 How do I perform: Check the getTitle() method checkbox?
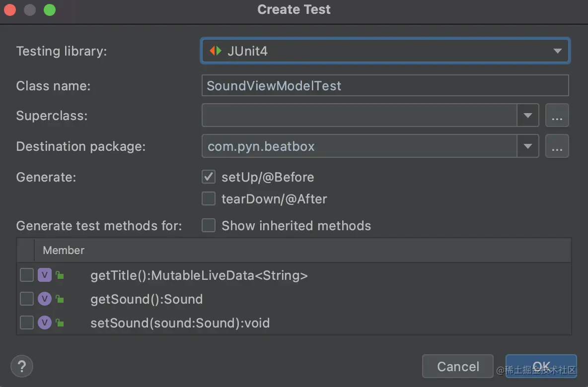[x=27, y=275]
